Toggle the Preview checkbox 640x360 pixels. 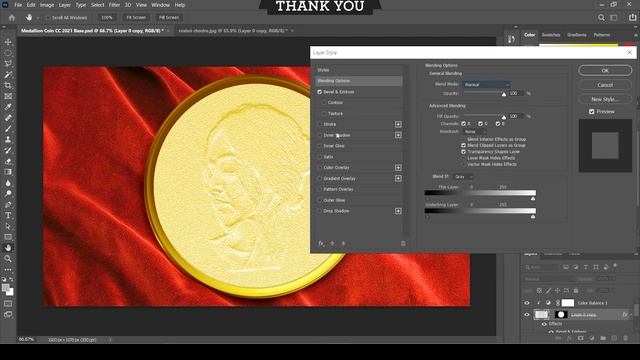(591, 111)
